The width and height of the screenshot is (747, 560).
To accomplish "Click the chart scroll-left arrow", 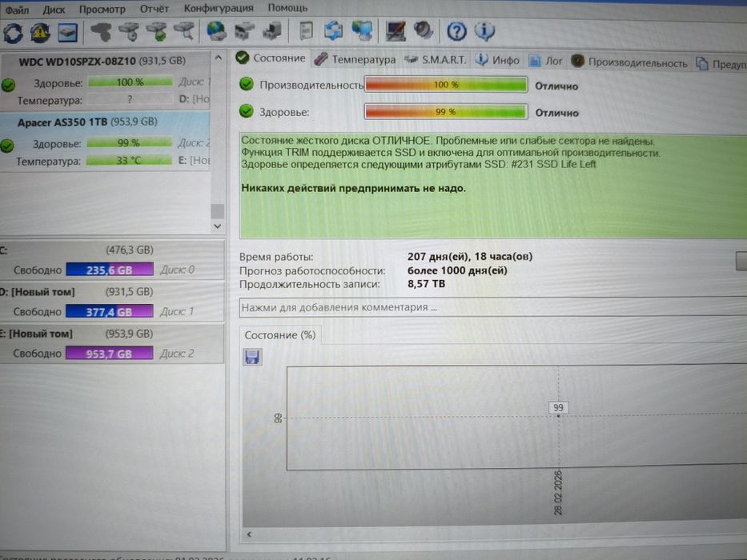I will 249,534.
